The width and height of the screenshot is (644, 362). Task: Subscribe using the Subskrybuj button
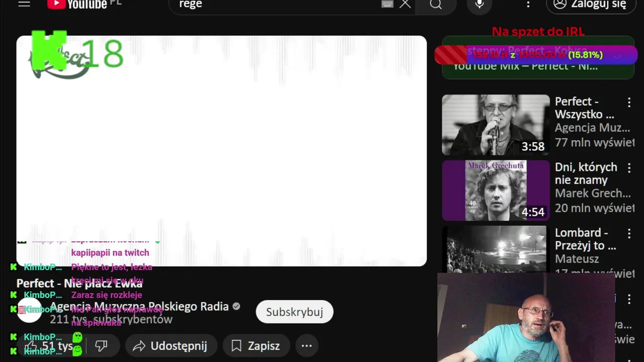click(294, 312)
